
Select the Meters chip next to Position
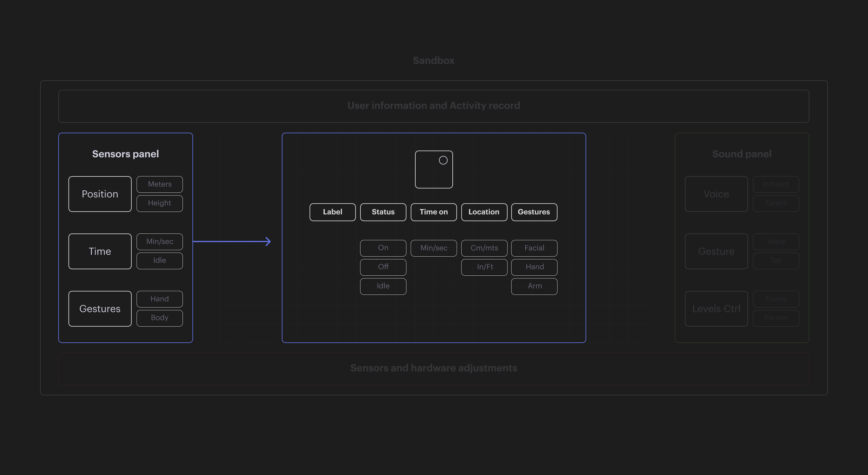pos(159,184)
